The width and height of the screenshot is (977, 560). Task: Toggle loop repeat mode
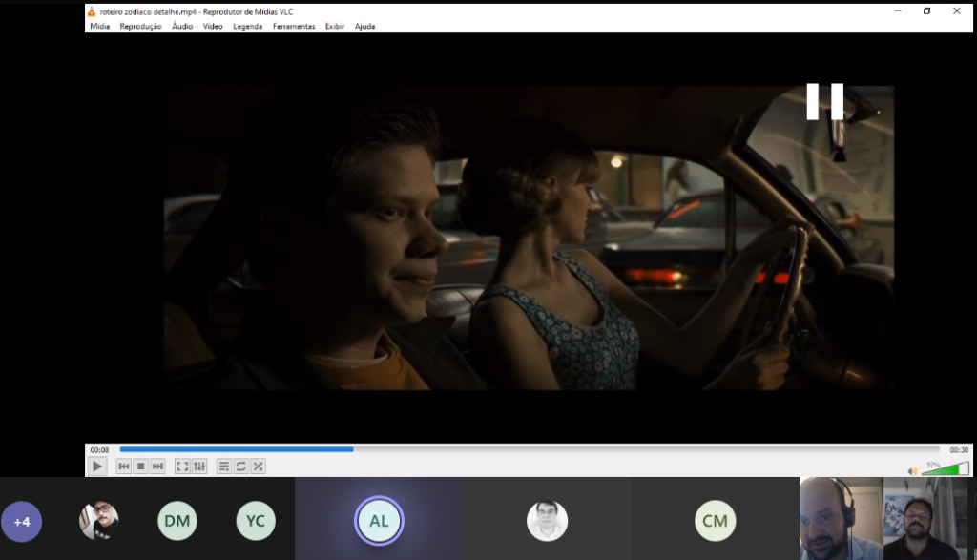pyautogui.click(x=240, y=466)
